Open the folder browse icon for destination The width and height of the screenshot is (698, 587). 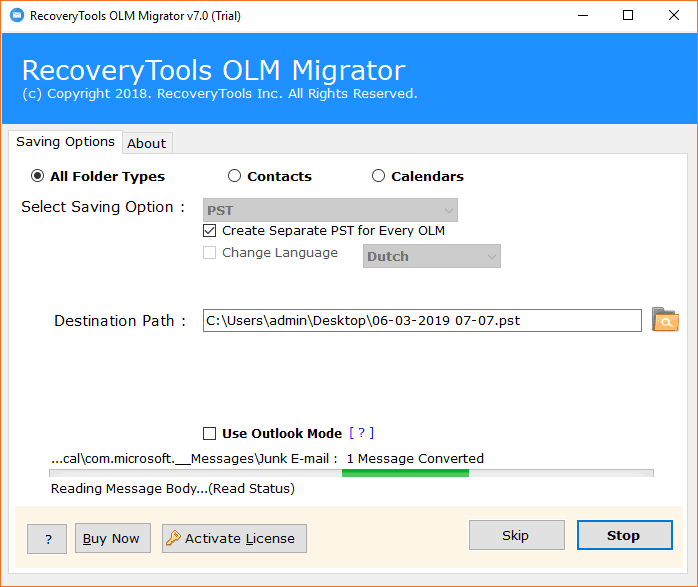pyautogui.click(x=665, y=320)
